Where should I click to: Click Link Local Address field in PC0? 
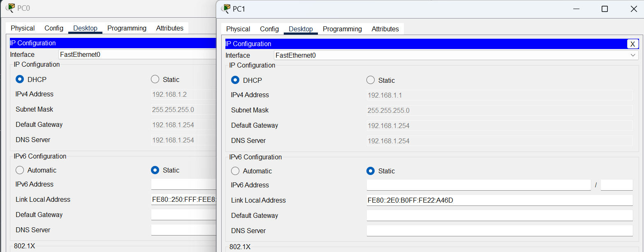click(x=184, y=199)
